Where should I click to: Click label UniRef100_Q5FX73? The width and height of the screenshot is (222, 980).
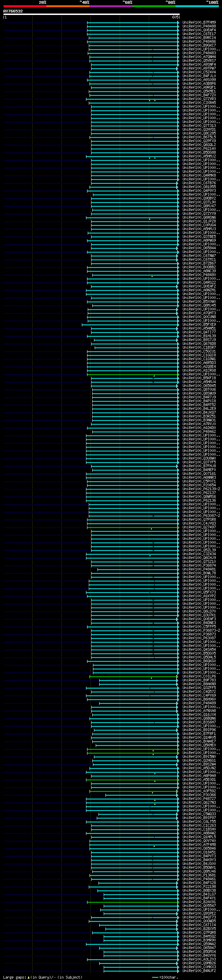click(x=199, y=592)
